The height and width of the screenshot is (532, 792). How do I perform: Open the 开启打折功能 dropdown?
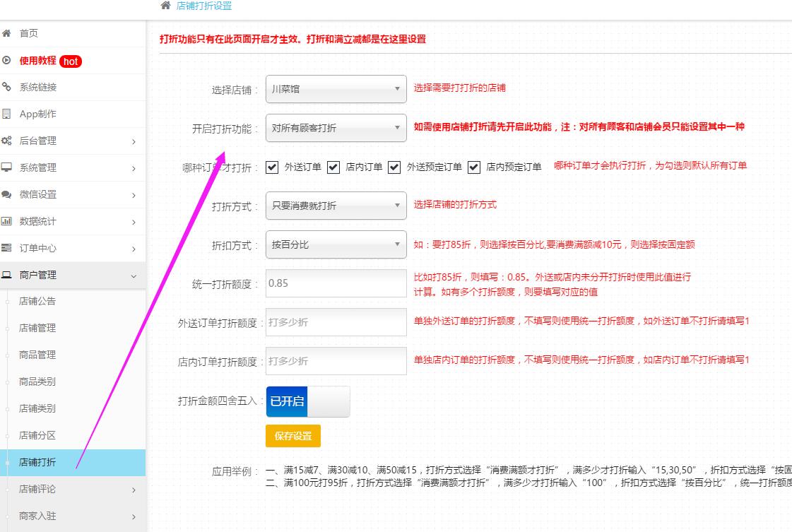[x=336, y=128]
